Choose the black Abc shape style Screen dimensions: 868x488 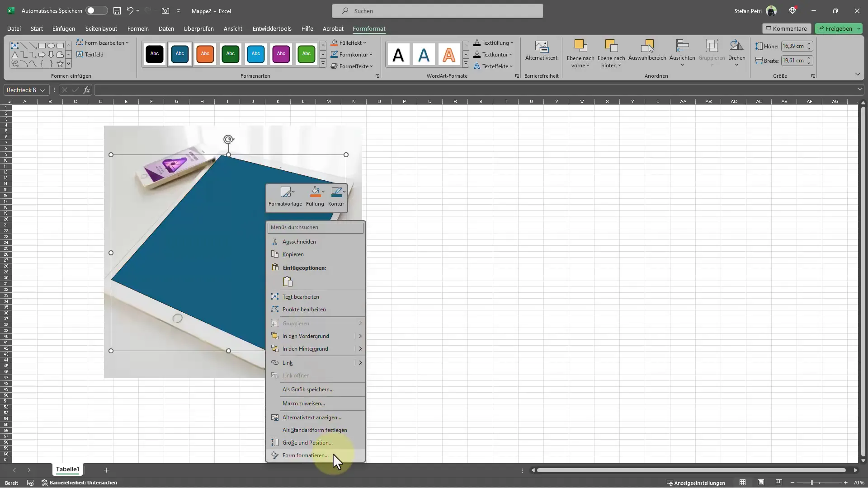(x=155, y=54)
